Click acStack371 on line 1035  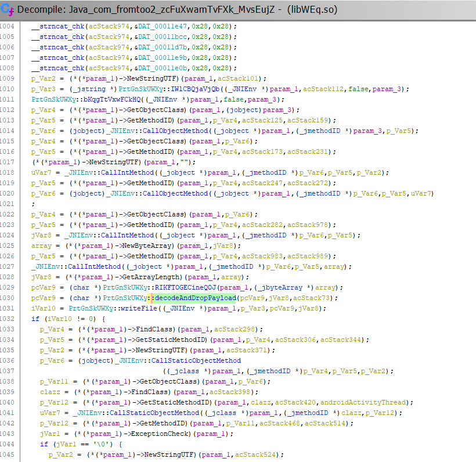(247, 351)
